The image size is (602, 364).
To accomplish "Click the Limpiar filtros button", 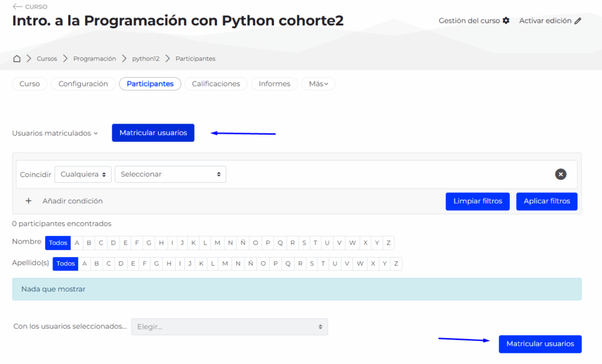I will (x=477, y=201).
